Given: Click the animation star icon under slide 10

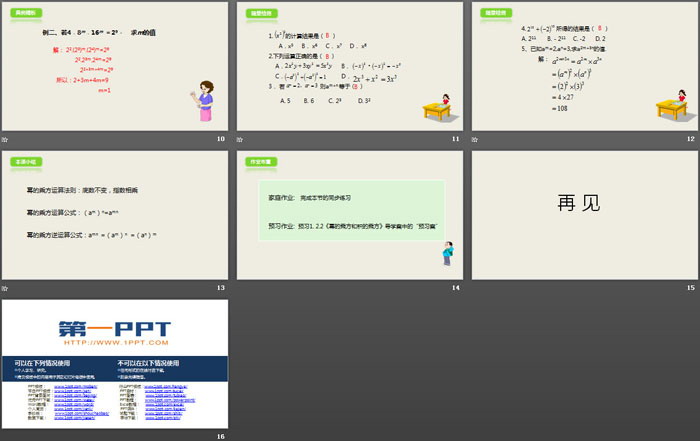Looking at the screenshot, I should 5,139.
